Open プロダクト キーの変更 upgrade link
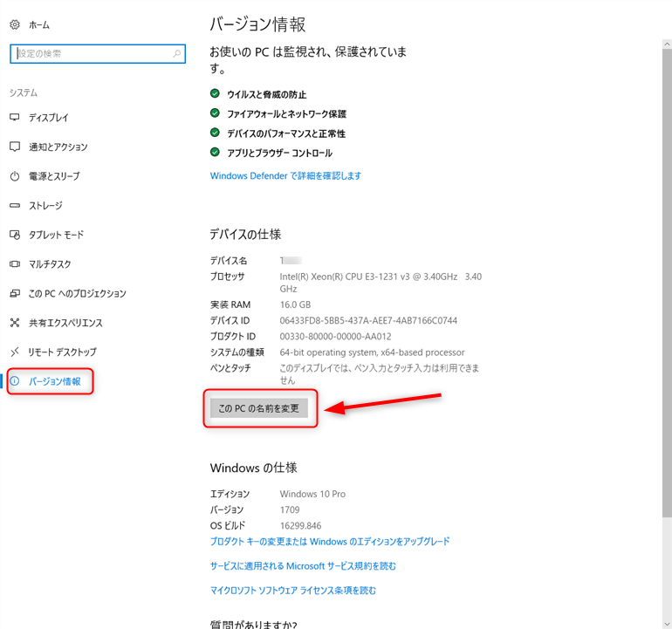Screen dimensions: 672x629 [x=330, y=542]
